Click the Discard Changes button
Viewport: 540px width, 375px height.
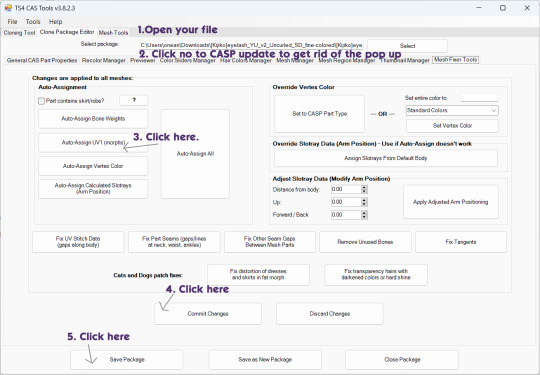coord(330,314)
